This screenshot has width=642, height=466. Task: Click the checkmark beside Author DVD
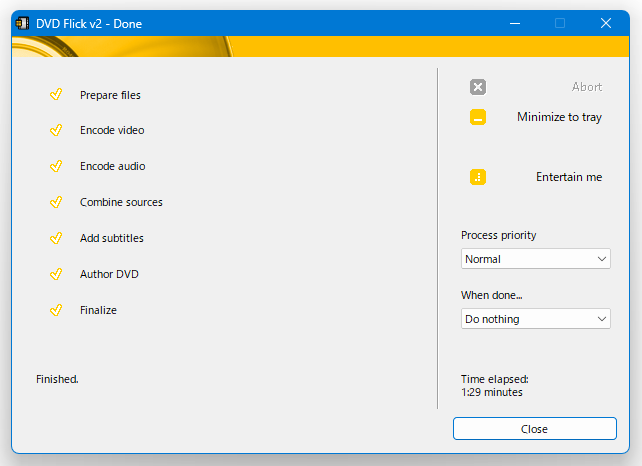point(56,274)
